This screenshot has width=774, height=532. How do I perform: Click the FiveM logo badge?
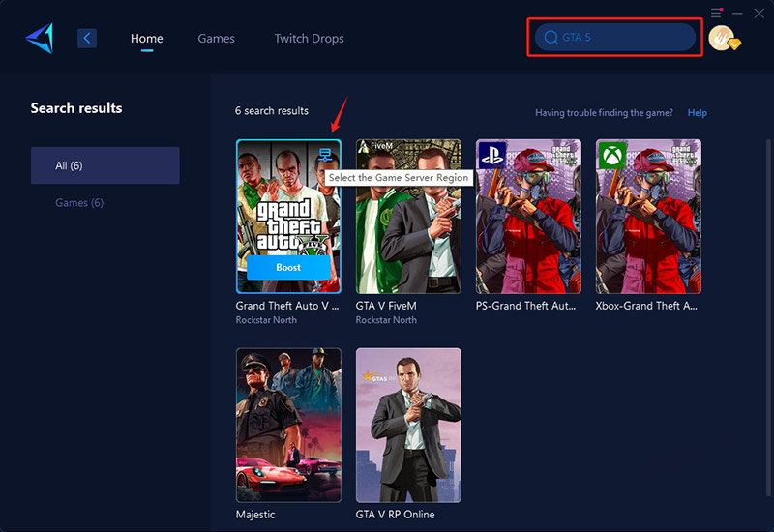point(375,146)
